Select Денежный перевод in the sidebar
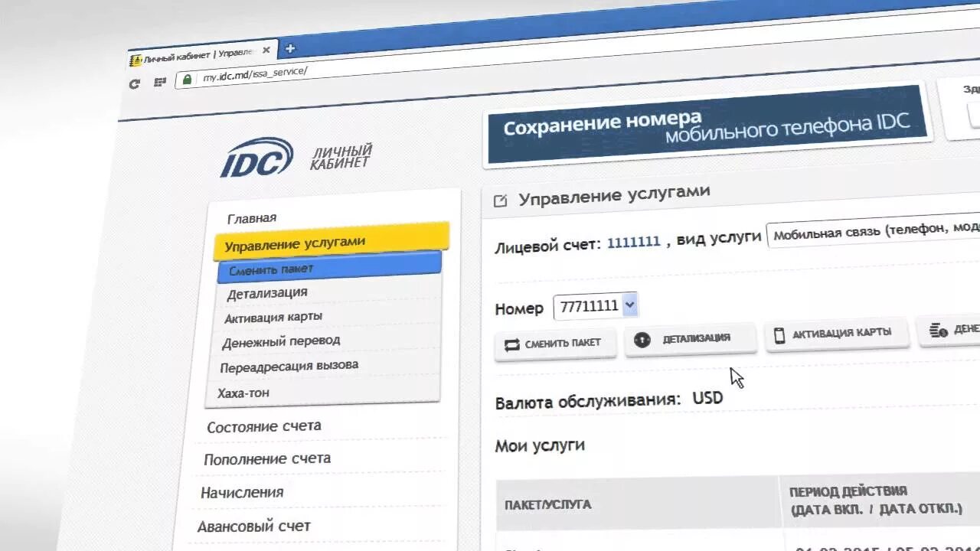 point(281,341)
